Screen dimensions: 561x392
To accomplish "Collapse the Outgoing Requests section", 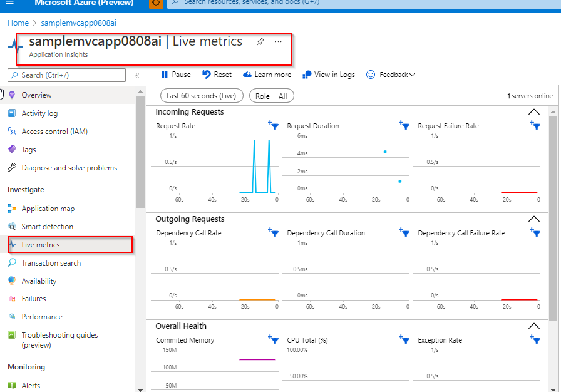I will click(x=534, y=219).
